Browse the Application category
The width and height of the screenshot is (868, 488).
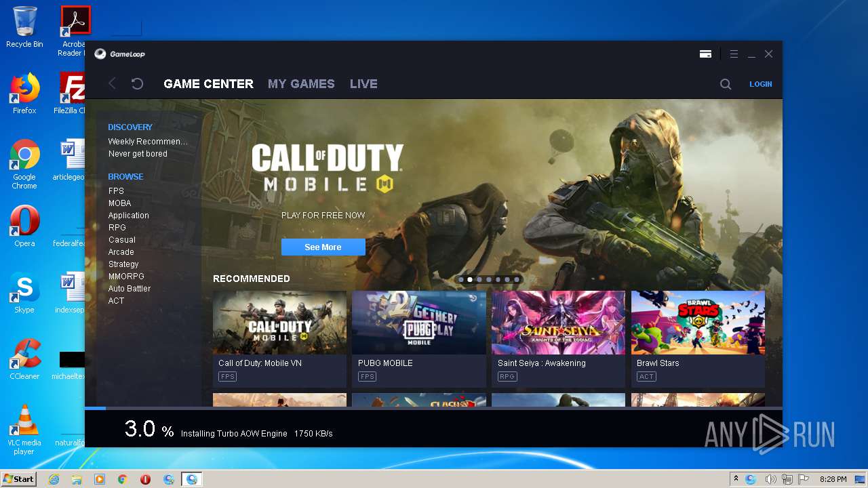click(128, 216)
